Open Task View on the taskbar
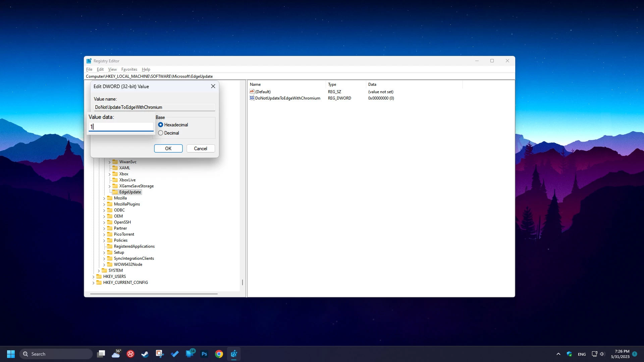This screenshot has height=362, width=644. coord(101,354)
